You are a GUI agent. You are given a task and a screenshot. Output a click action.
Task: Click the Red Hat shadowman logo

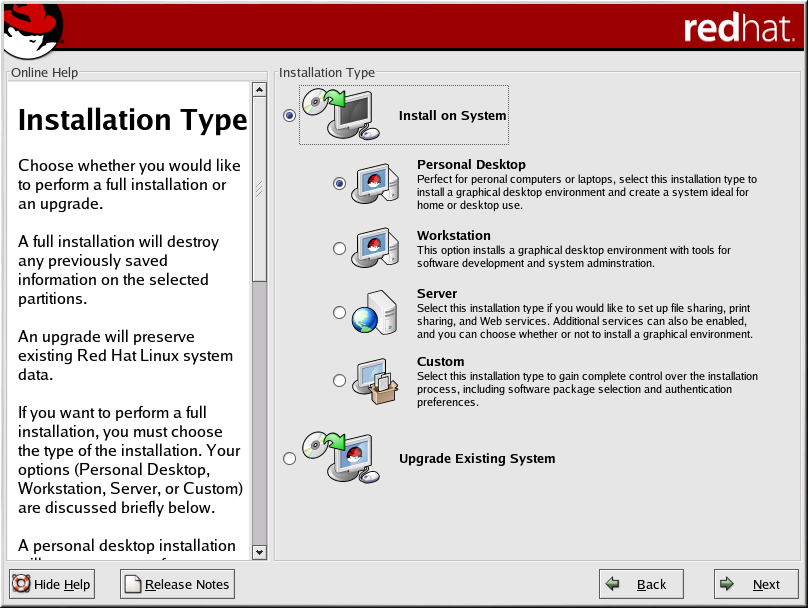click(x=32, y=28)
